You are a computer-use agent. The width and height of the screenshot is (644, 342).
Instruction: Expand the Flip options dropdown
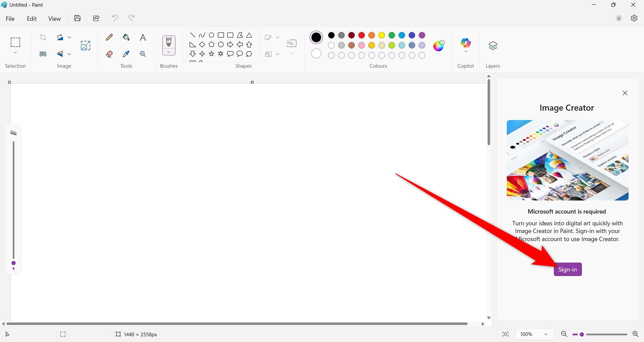[x=69, y=54]
